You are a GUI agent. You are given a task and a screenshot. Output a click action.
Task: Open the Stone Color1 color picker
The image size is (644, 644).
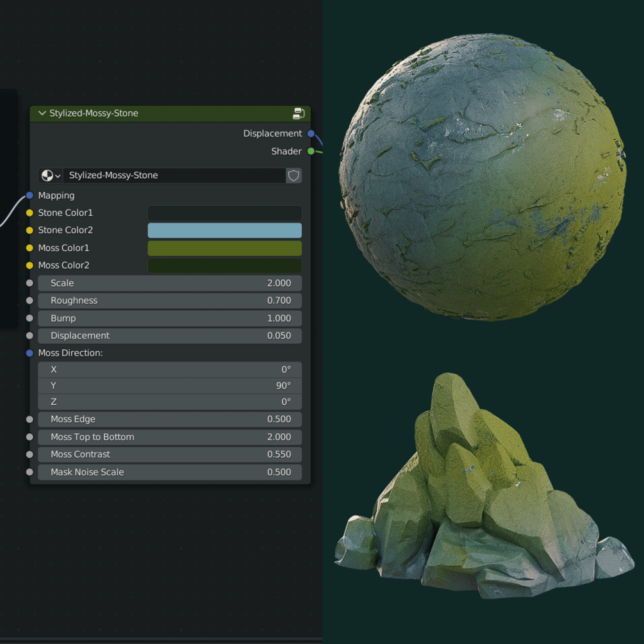pos(224,212)
